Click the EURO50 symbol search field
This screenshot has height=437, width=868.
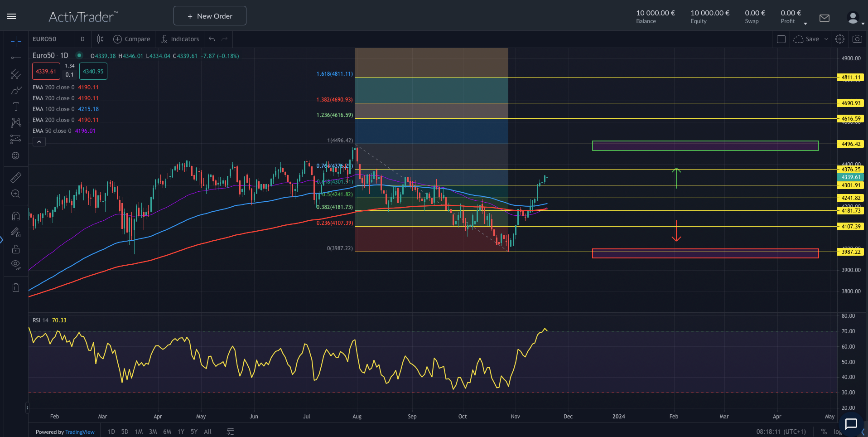click(x=50, y=39)
